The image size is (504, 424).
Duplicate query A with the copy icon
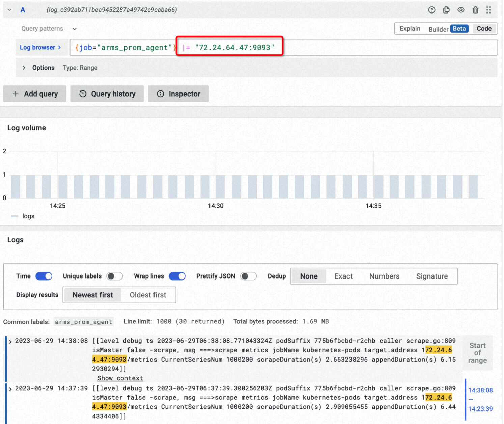[x=446, y=10]
